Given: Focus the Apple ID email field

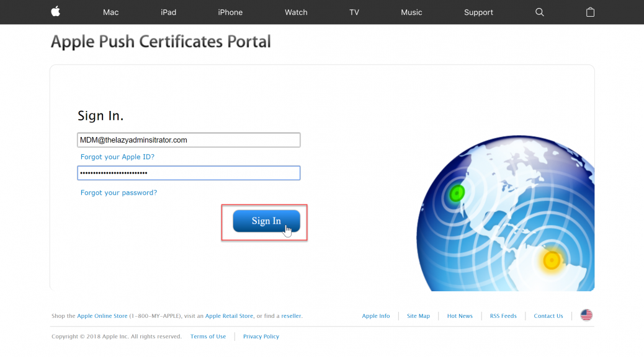Looking at the screenshot, I should click(189, 140).
